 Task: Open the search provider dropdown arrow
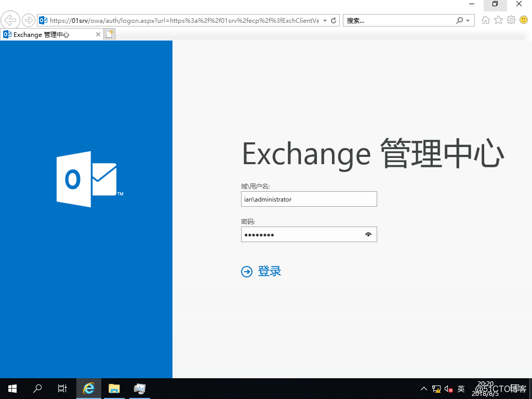pyautogui.click(x=468, y=21)
